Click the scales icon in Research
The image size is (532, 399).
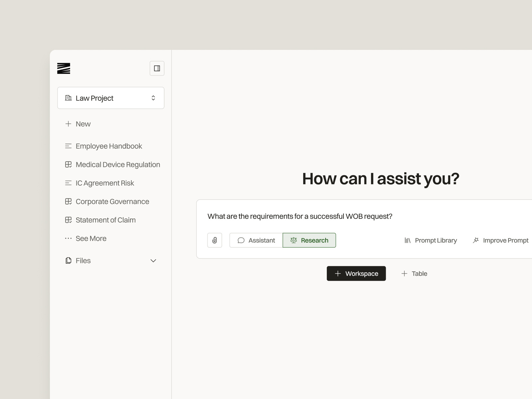[x=294, y=240]
